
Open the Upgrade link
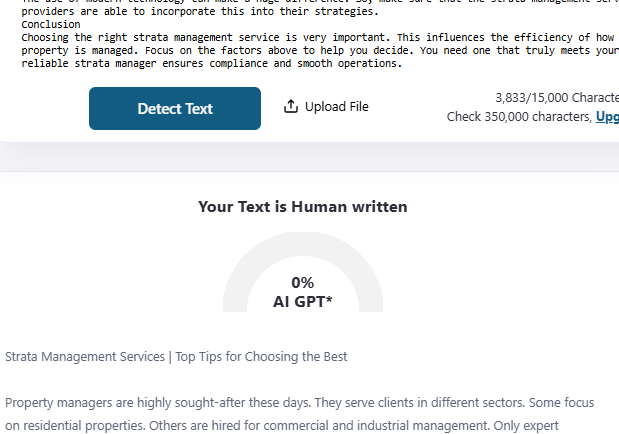606,117
